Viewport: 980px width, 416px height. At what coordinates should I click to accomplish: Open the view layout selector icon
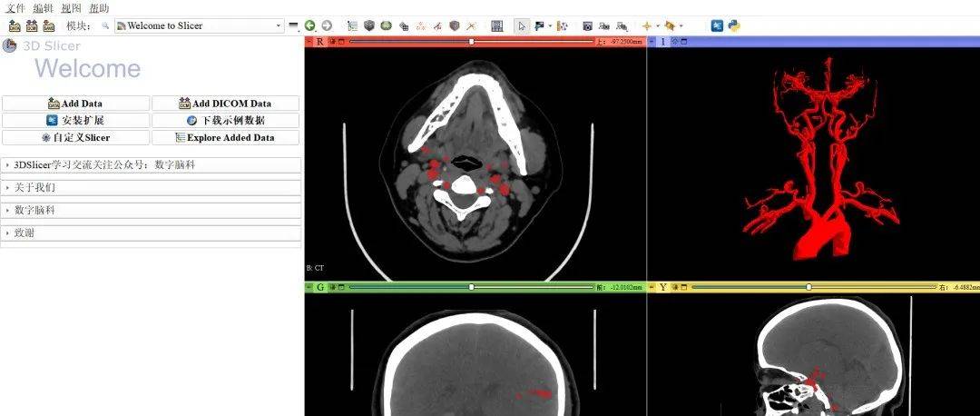coord(497,25)
